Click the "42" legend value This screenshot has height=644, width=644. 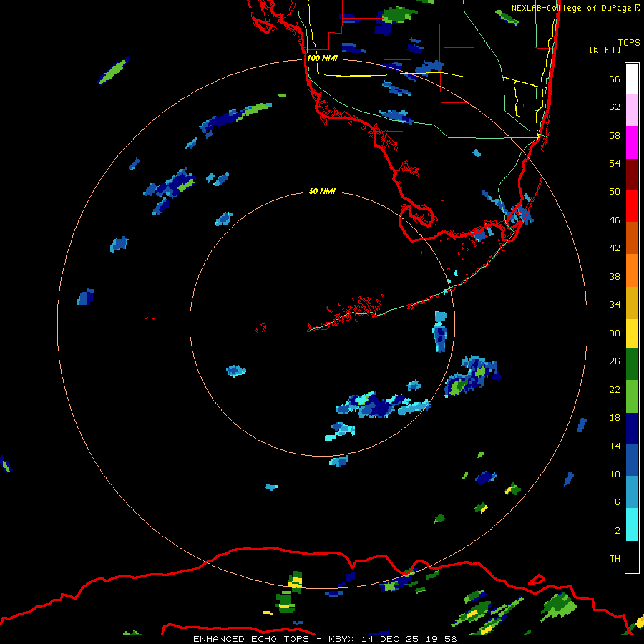coord(615,248)
